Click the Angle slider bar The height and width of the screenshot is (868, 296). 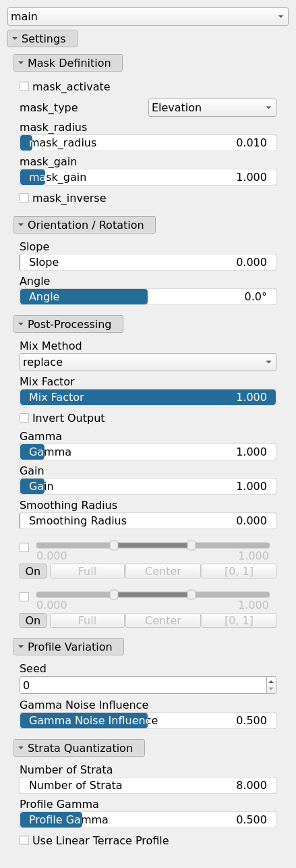point(148,296)
